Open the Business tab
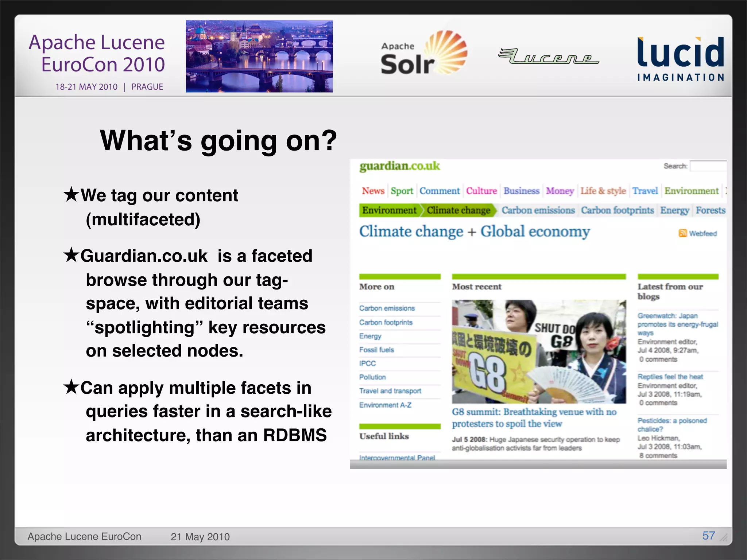747x560 pixels. [x=522, y=191]
